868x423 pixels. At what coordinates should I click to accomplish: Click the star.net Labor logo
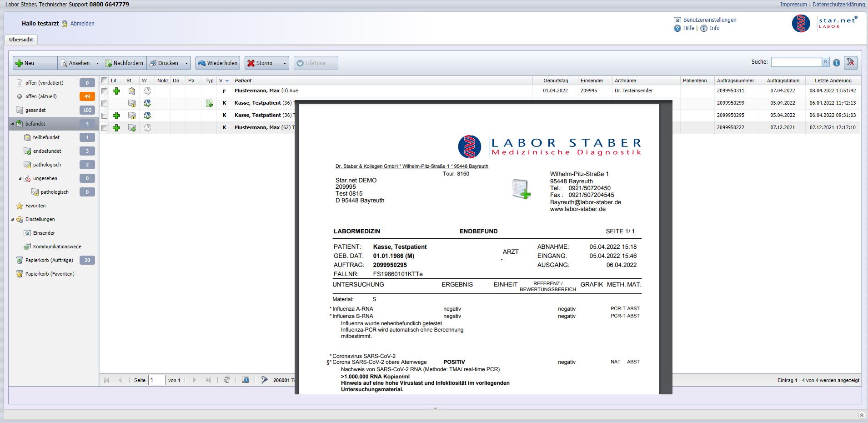(x=824, y=24)
